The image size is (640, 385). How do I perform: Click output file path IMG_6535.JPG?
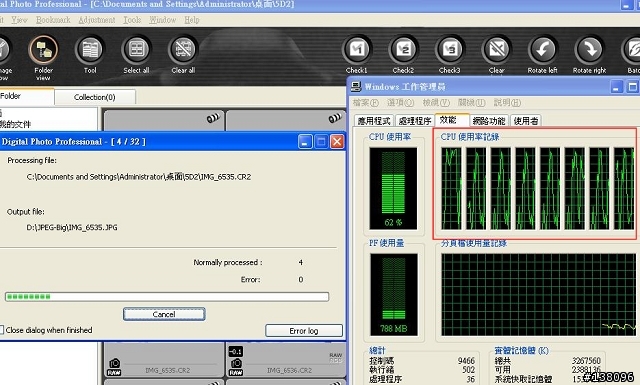point(72,227)
